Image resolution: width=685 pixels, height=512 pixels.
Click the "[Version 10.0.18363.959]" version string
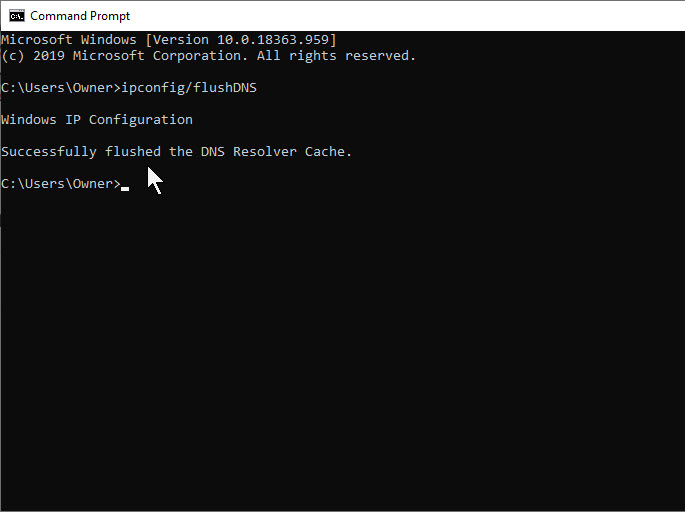(241, 39)
